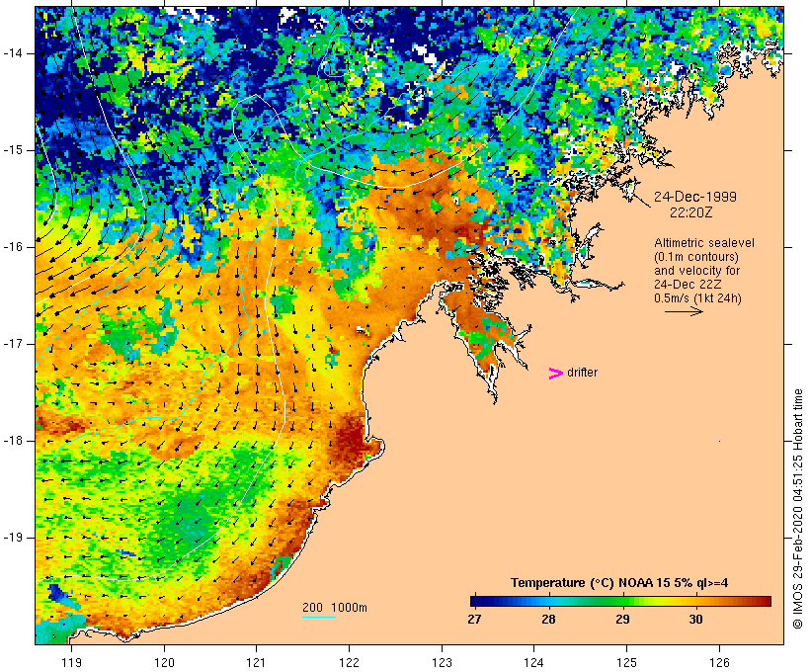Click the '(0.1m contours)' text line
This screenshot has width=810, height=672.
pos(696,257)
